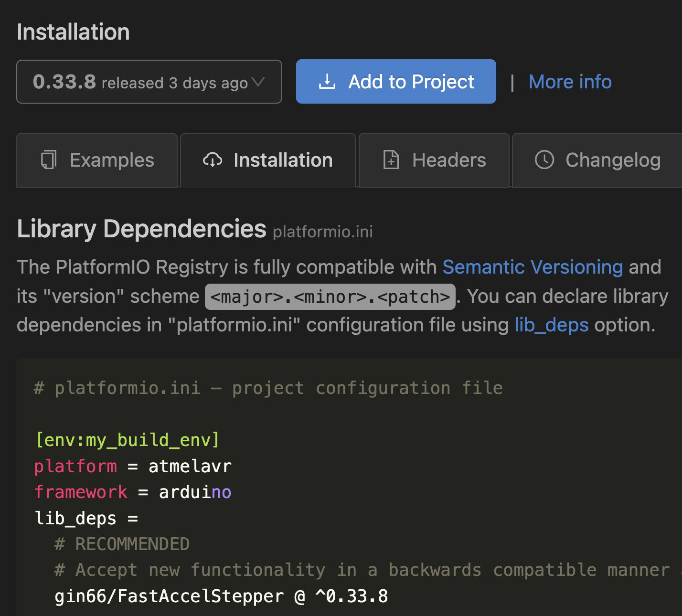Click the 'platform = atmelavr' line
The image size is (682, 616).
pos(133,466)
